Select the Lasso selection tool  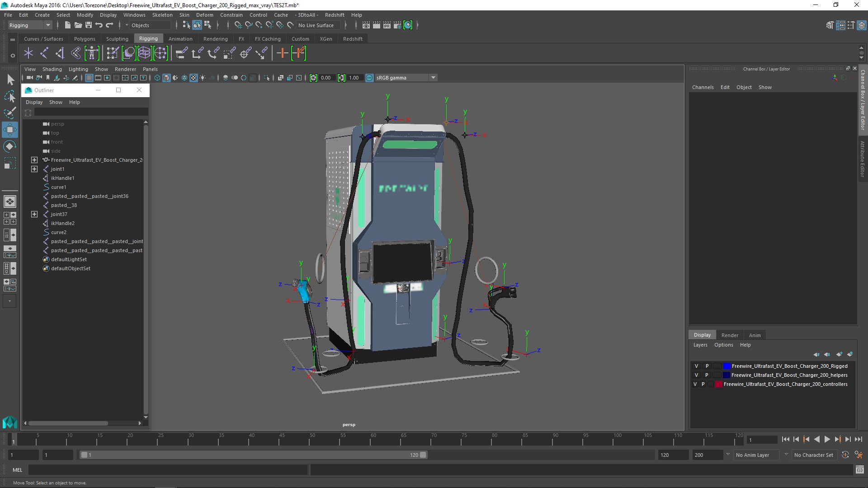[x=10, y=97]
